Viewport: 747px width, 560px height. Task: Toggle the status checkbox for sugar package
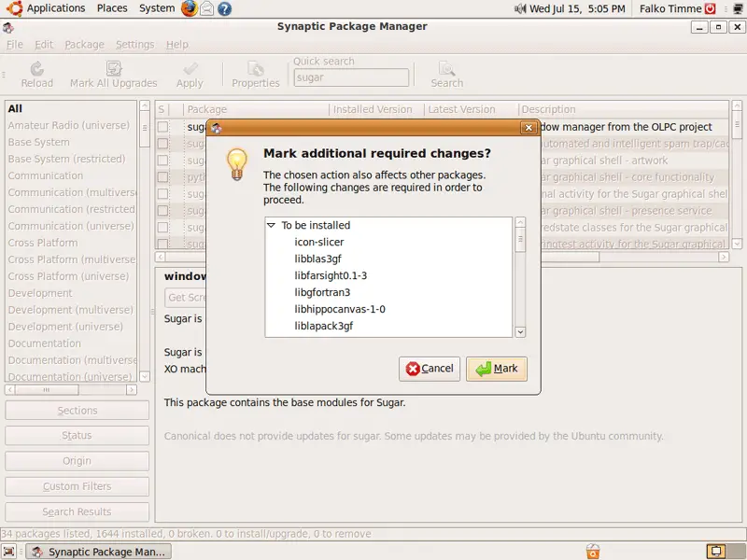(x=162, y=127)
